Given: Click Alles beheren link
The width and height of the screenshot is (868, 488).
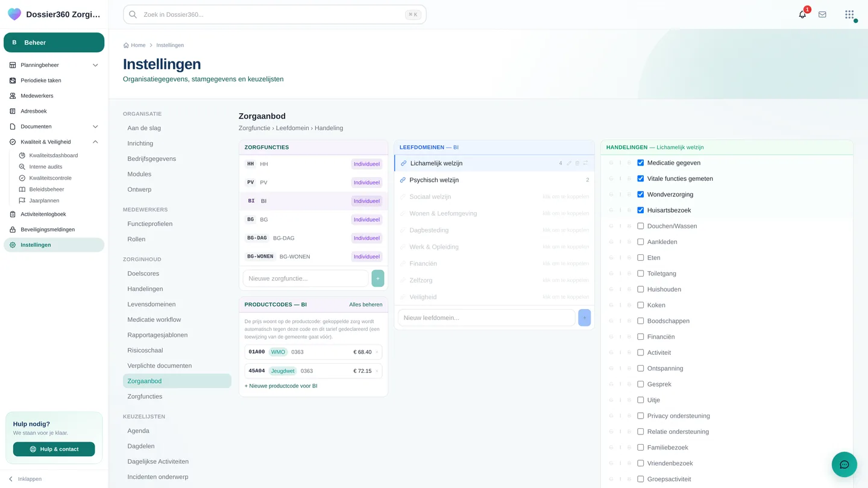Looking at the screenshot, I should (x=366, y=305).
